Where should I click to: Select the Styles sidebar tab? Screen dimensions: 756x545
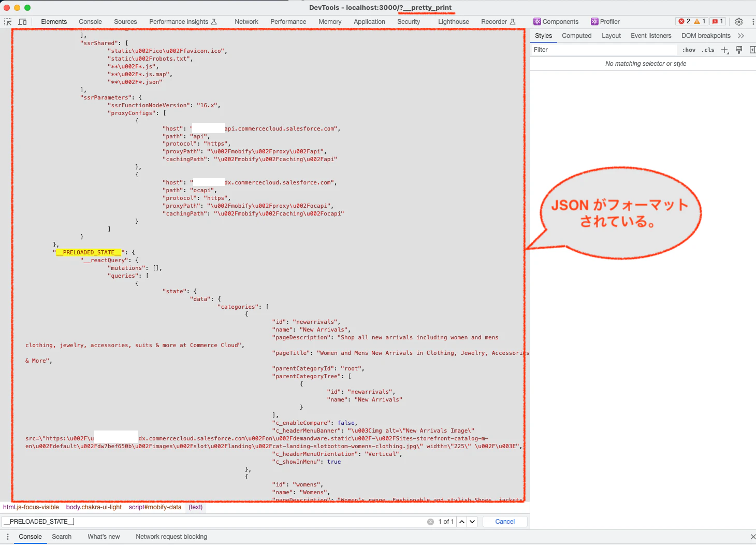point(543,36)
